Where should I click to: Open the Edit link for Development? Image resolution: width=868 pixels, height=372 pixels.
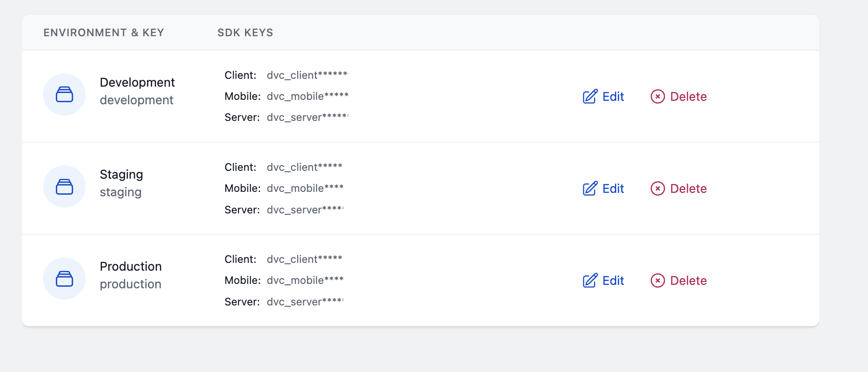click(613, 96)
